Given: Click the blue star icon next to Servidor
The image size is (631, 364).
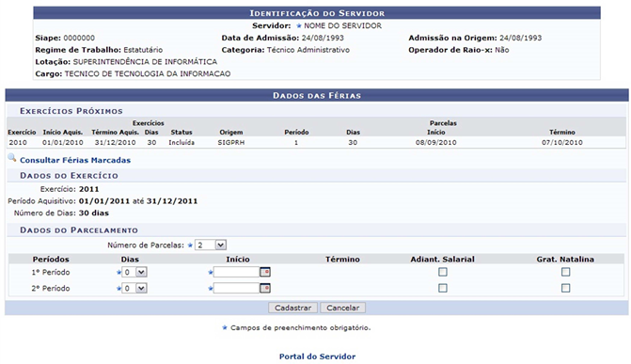Looking at the screenshot, I should click(x=299, y=25).
